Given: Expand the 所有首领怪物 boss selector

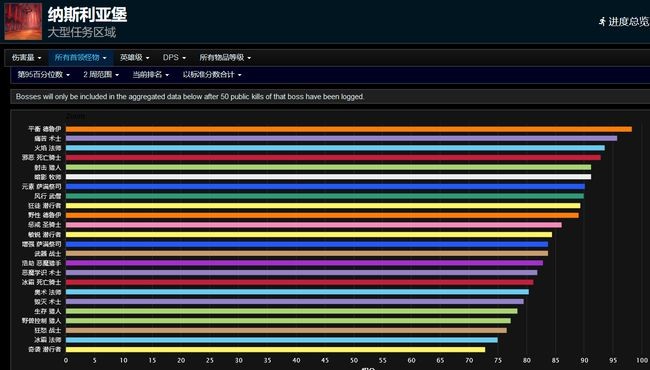Looking at the screenshot, I should tap(81, 58).
